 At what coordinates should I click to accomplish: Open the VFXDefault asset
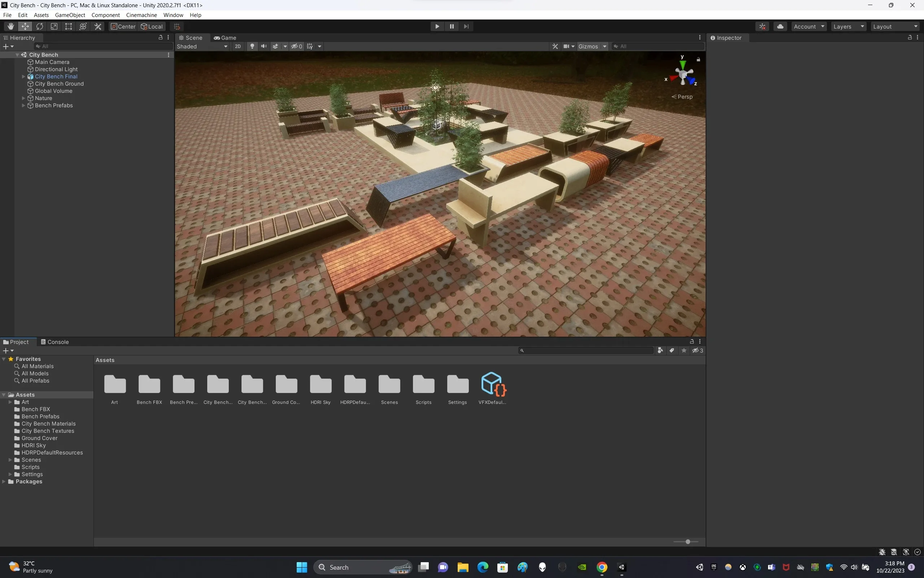tap(493, 388)
